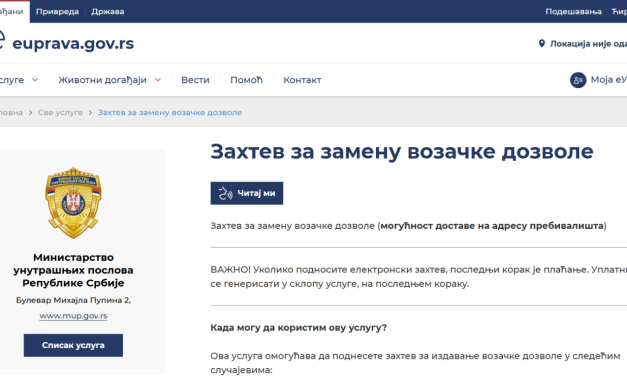The width and height of the screenshot is (627, 376).
Task: Switch to the Привреда tab
Action: coord(57,12)
